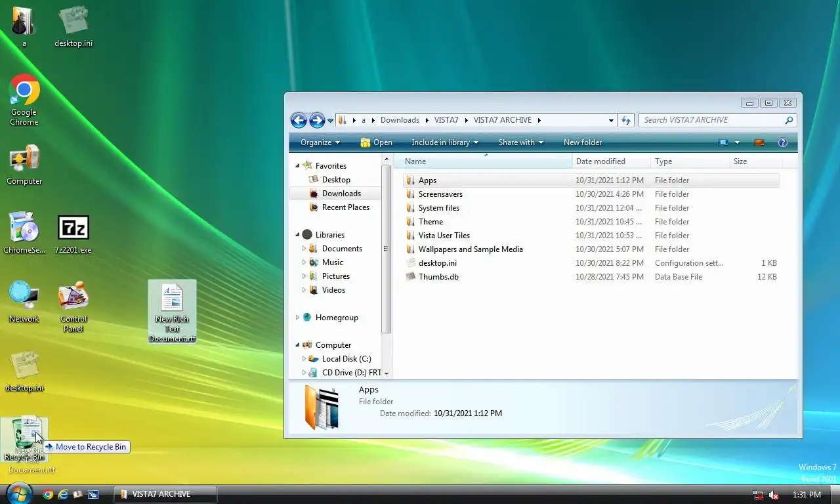
Task: Expand the Documents library node
Action: 304,249
